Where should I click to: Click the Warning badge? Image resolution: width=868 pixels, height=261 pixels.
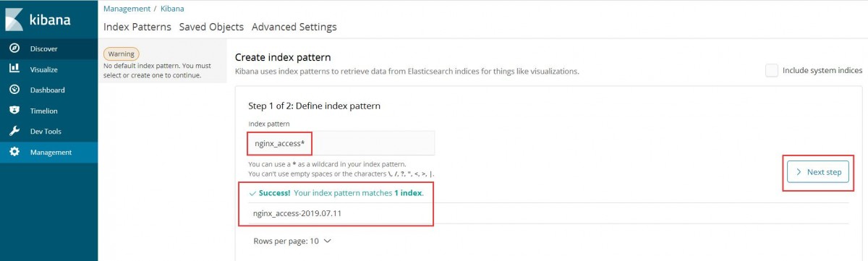coord(122,54)
